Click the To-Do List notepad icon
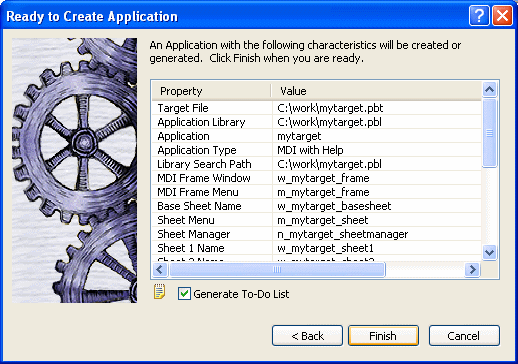518x364 pixels. tap(159, 292)
